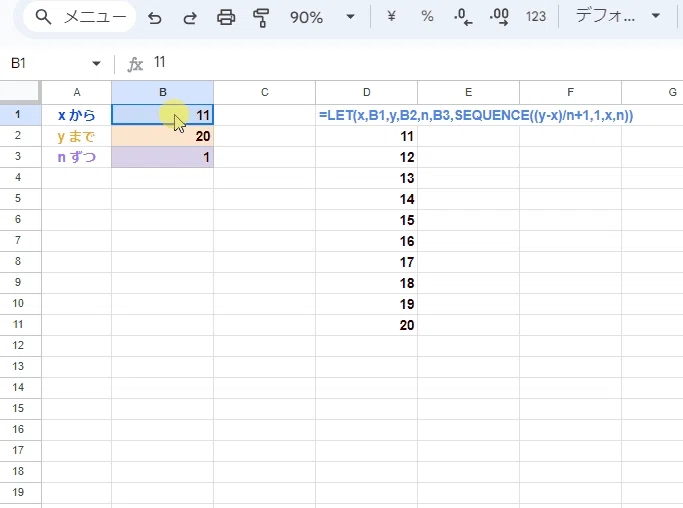Click cell D11 with value 20
Screen dimensions: 683x508
[x=366, y=325]
